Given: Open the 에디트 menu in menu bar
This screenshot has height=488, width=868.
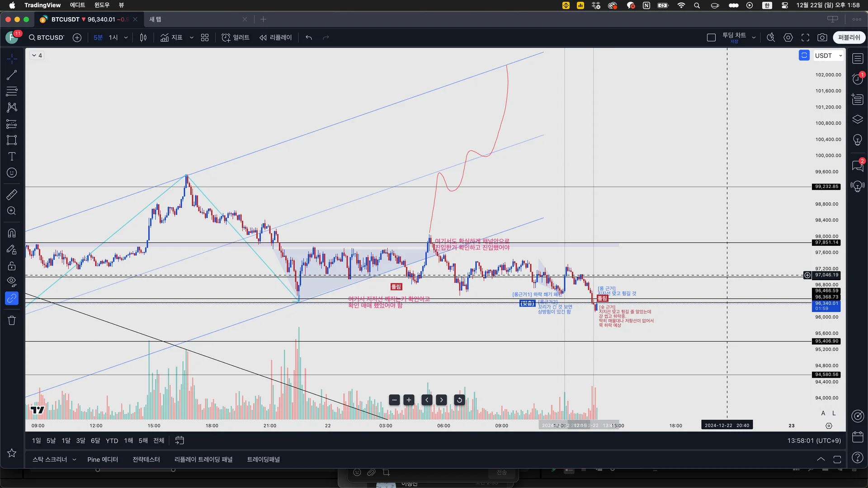Looking at the screenshot, I should pos(77,5).
